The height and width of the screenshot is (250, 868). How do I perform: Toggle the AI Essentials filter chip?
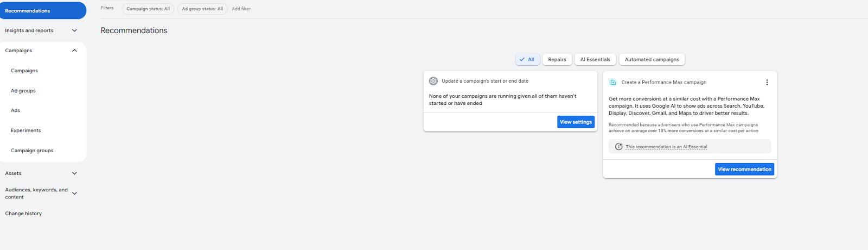point(595,60)
